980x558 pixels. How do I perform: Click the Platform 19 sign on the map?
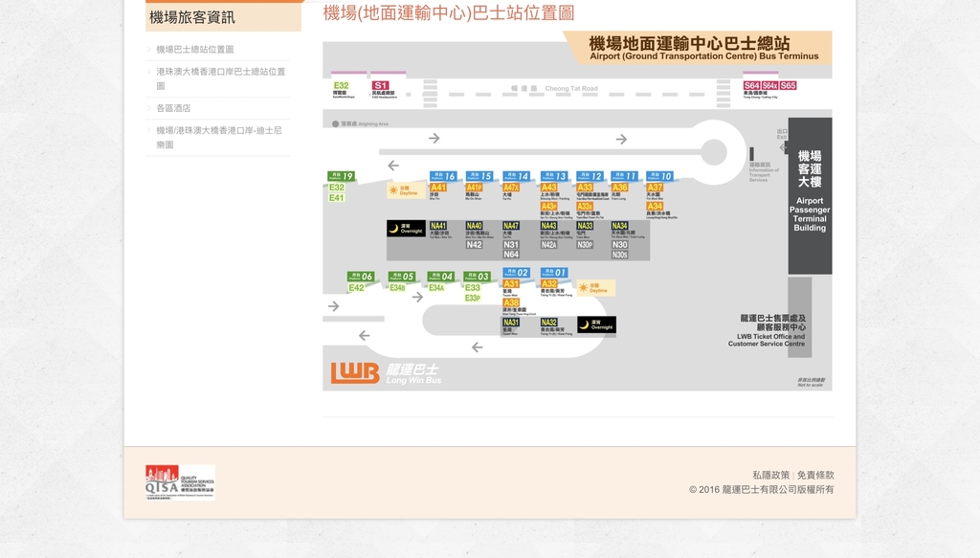[x=342, y=176]
